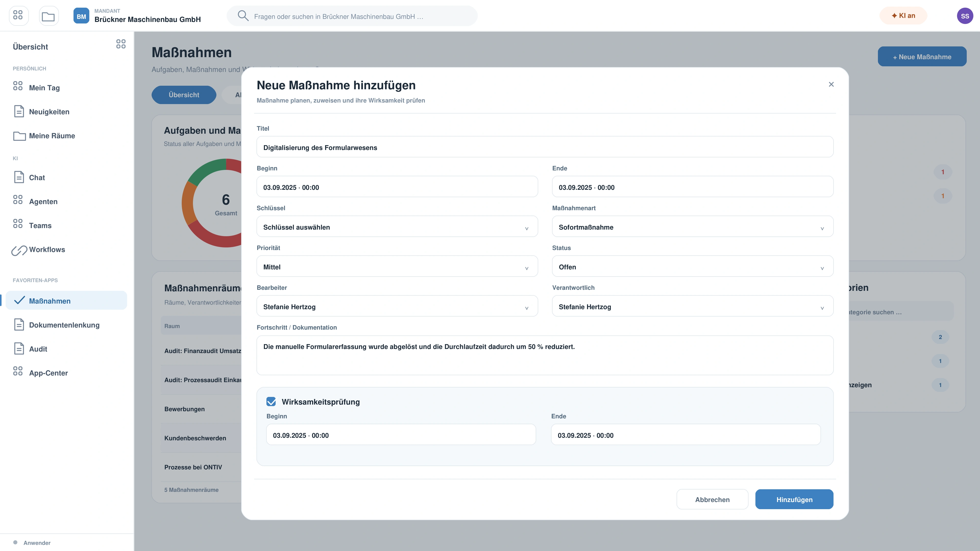Screen dimensions: 980x551
Task: Open App-Center in sidebar
Action: (67, 373)
